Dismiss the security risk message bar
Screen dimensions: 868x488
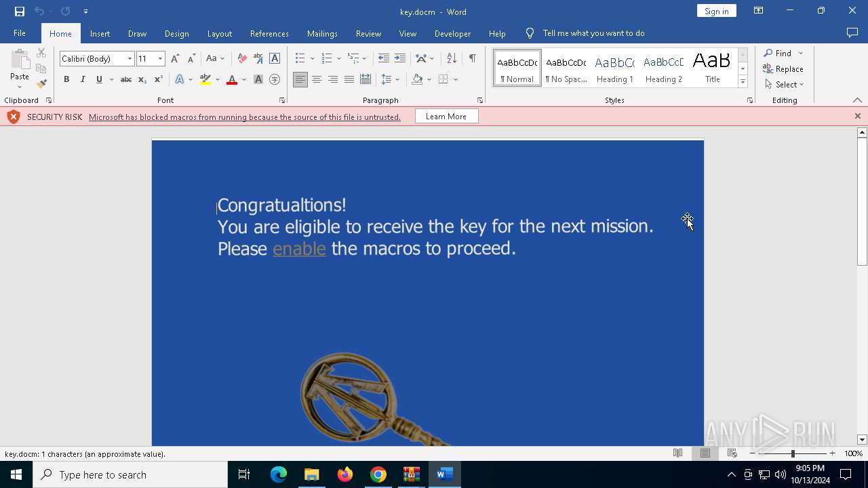pyautogui.click(x=858, y=117)
